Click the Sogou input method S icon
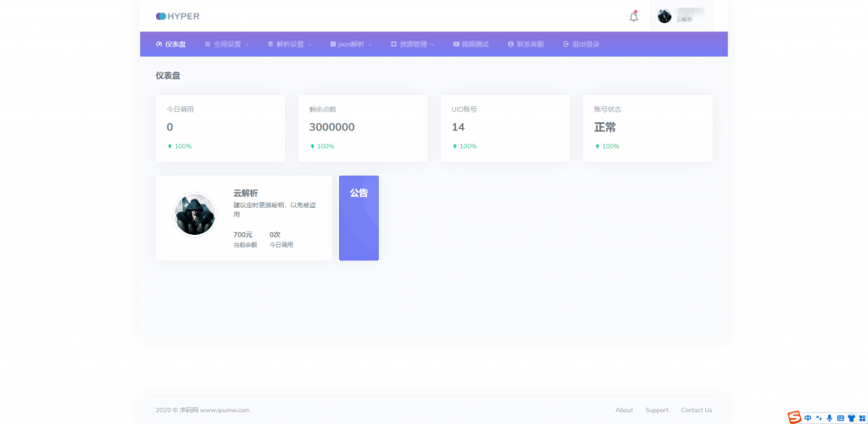The height and width of the screenshot is (424, 868). (794, 417)
